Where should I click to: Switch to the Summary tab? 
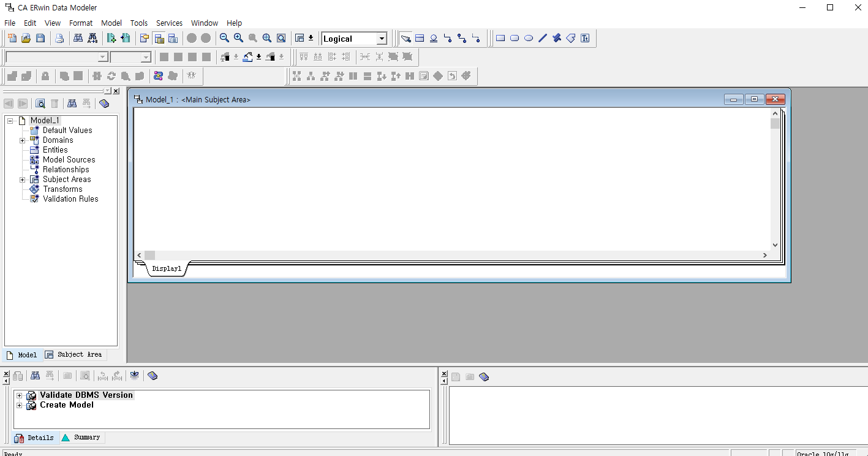pyautogui.click(x=81, y=437)
